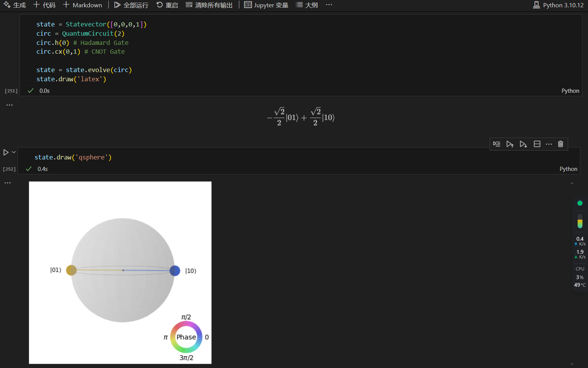Open the output menu for cell 252
The image size is (588, 368).
(x=8, y=183)
